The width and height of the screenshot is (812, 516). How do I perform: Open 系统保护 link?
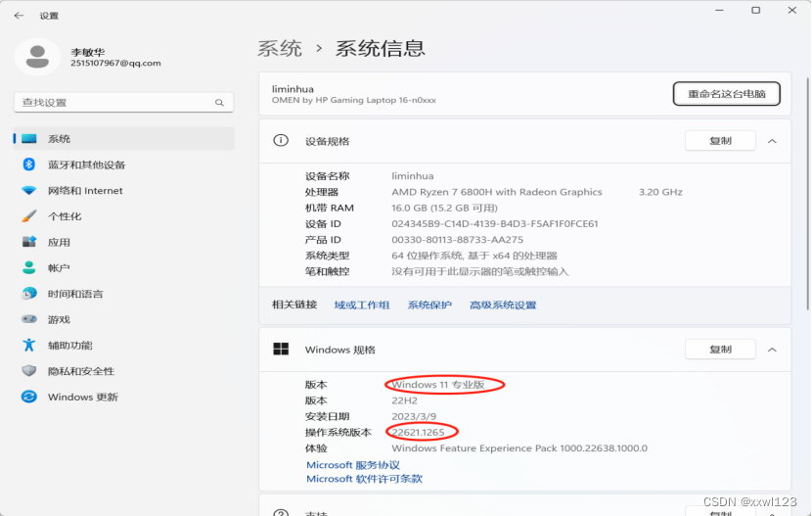pyautogui.click(x=429, y=305)
